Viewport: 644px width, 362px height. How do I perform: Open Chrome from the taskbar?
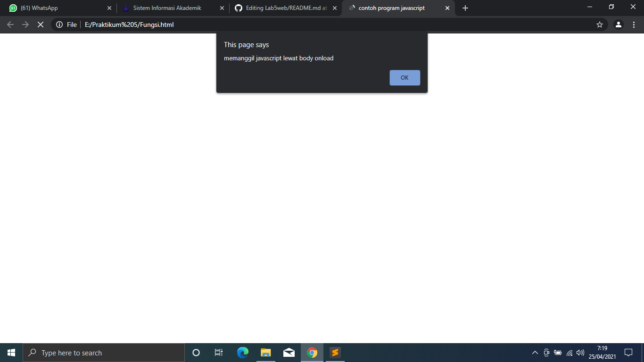click(312, 353)
